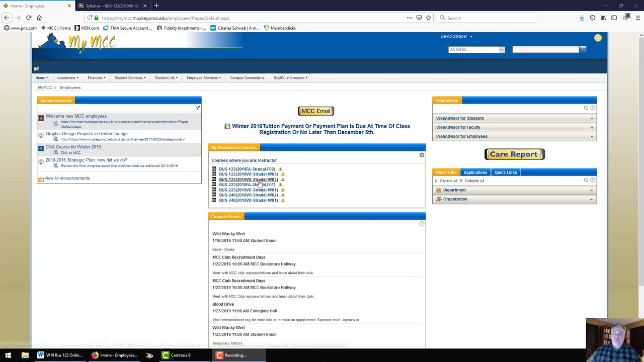The width and height of the screenshot is (644, 362).
Task: Click the yellow help question mark
Action: coord(598,38)
